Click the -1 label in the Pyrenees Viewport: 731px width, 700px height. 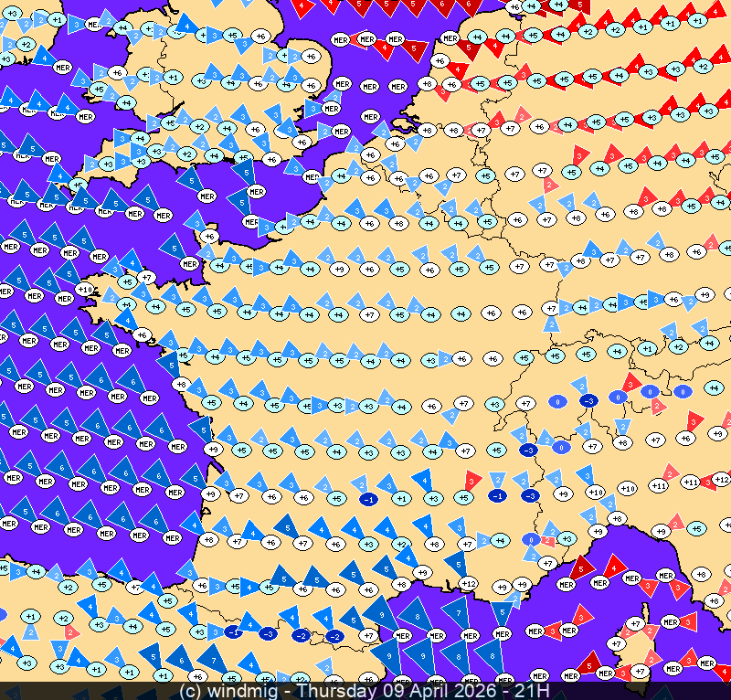pos(234,632)
